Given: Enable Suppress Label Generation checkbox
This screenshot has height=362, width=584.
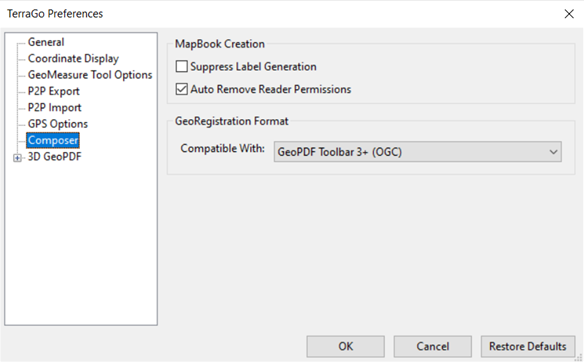Looking at the screenshot, I should 181,66.
